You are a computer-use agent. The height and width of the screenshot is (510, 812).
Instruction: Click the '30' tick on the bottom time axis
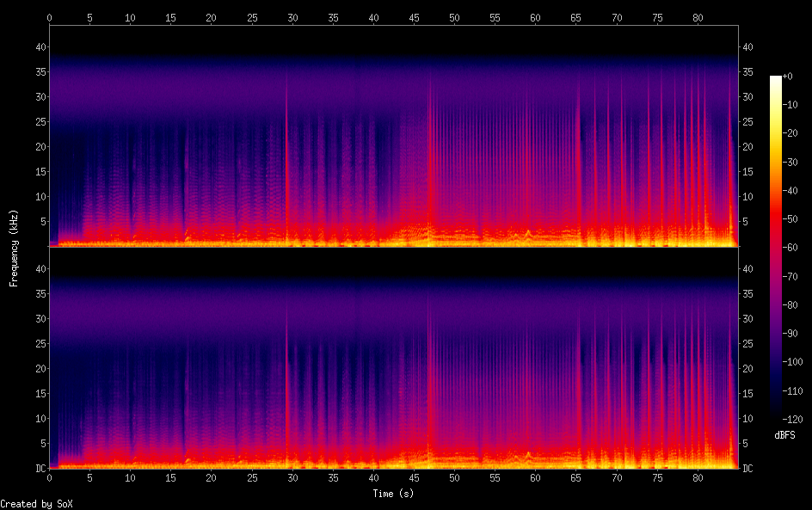pos(292,478)
